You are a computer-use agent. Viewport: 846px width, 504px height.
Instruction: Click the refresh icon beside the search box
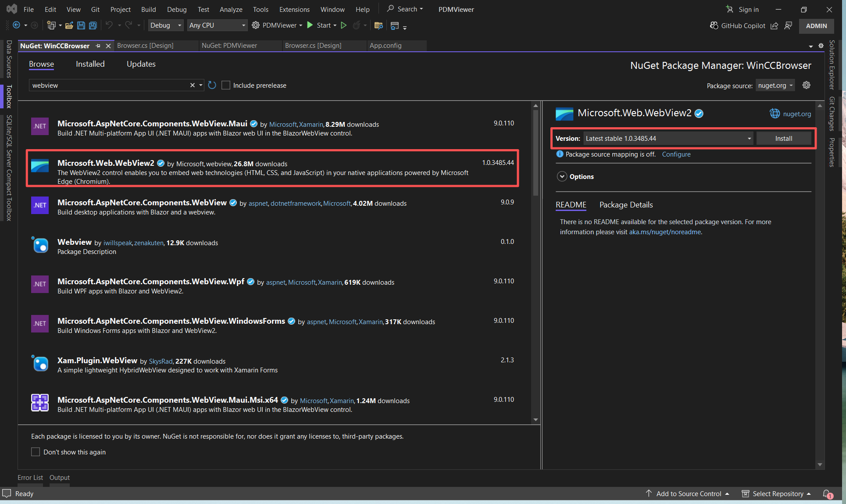point(212,85)
